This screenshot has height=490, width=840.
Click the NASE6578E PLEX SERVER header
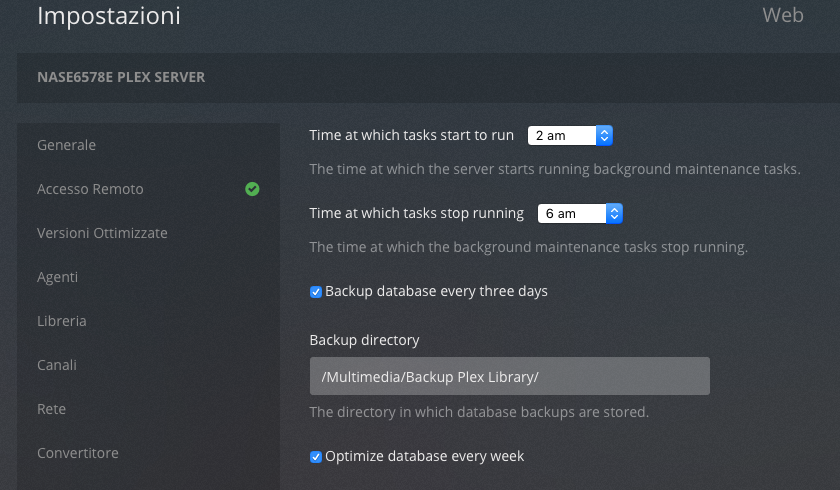[121, 77]
